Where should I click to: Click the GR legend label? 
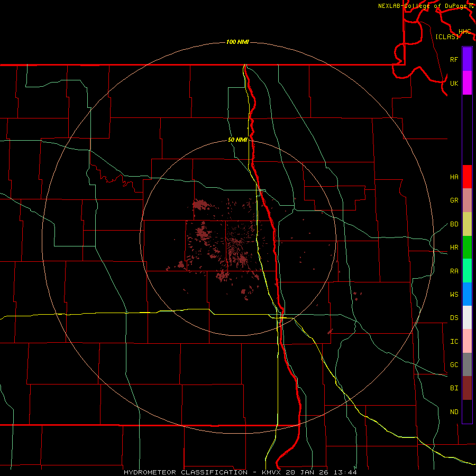(454, 200)
